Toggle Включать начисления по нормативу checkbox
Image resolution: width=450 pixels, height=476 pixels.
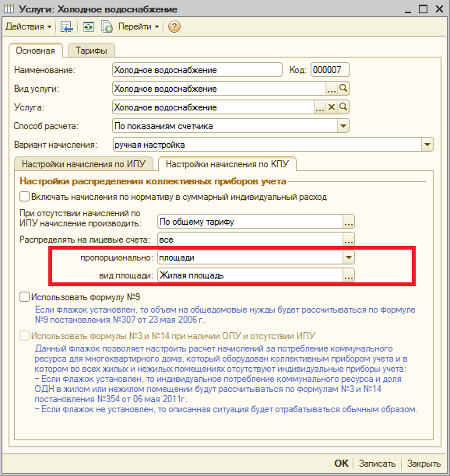pos(24,197)
